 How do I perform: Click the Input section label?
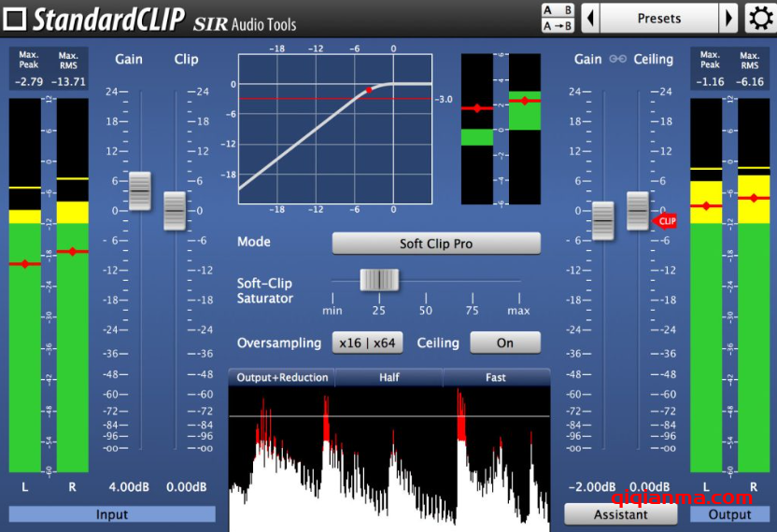tap(112, 514)
